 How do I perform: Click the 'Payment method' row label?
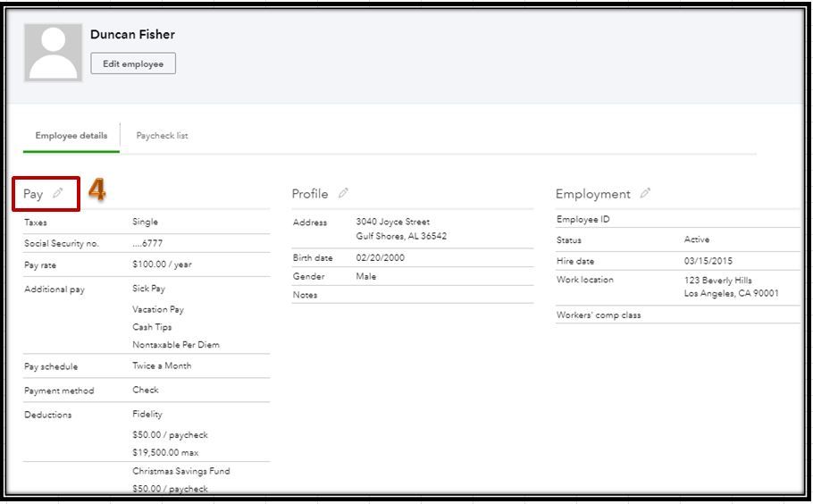pos(59,391)
